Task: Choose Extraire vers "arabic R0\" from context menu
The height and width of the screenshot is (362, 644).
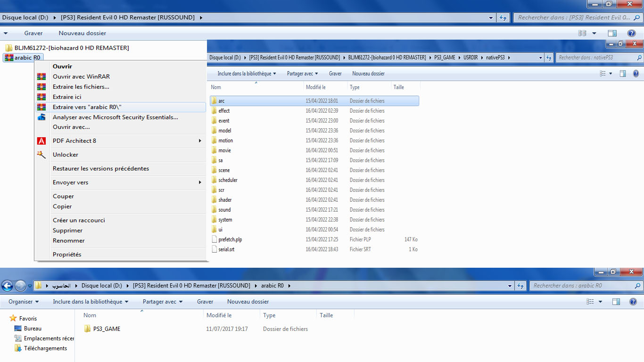Action: (x=87, y=107)
